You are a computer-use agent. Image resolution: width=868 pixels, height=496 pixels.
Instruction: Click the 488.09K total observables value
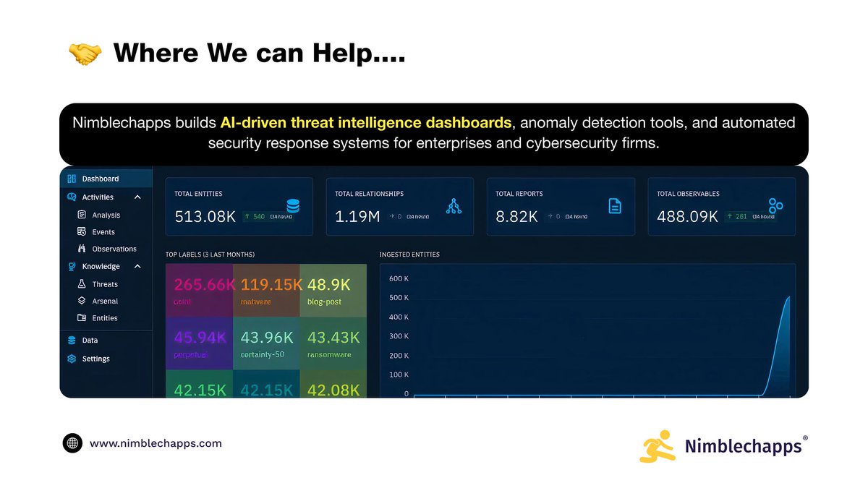(x=688, y=215)
